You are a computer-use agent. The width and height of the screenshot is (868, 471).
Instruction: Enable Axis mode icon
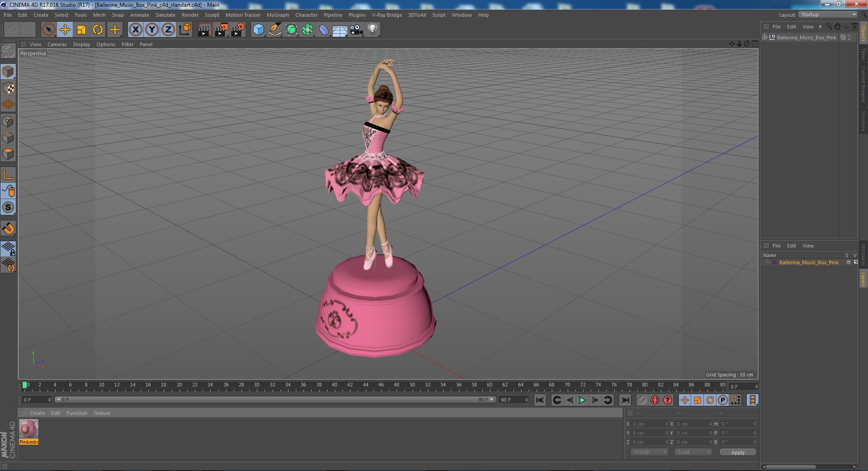point(8,175)
